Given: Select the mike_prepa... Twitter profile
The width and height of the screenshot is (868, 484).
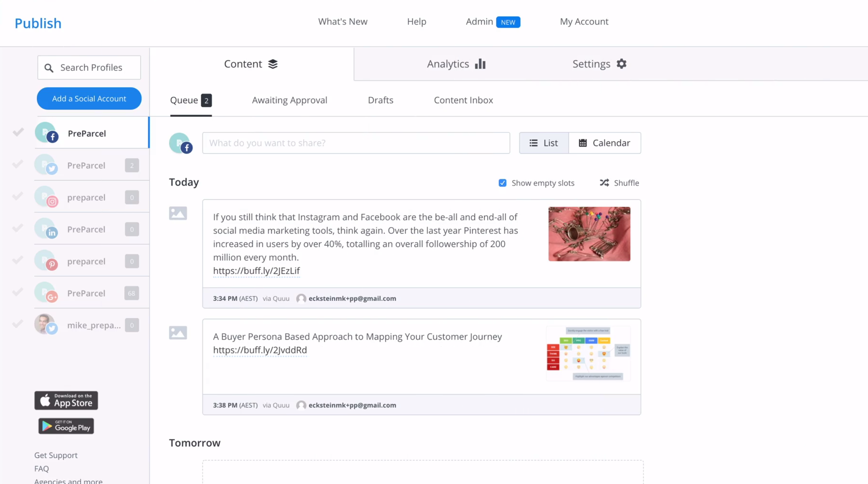Looking at the screenshot, I should (92, 325).
